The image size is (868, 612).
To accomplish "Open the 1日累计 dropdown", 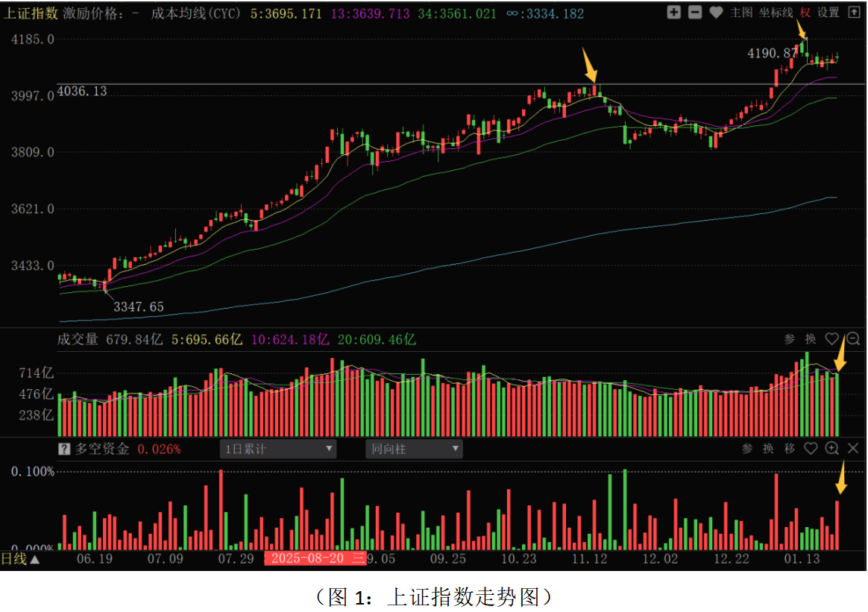I will (278, 449).
